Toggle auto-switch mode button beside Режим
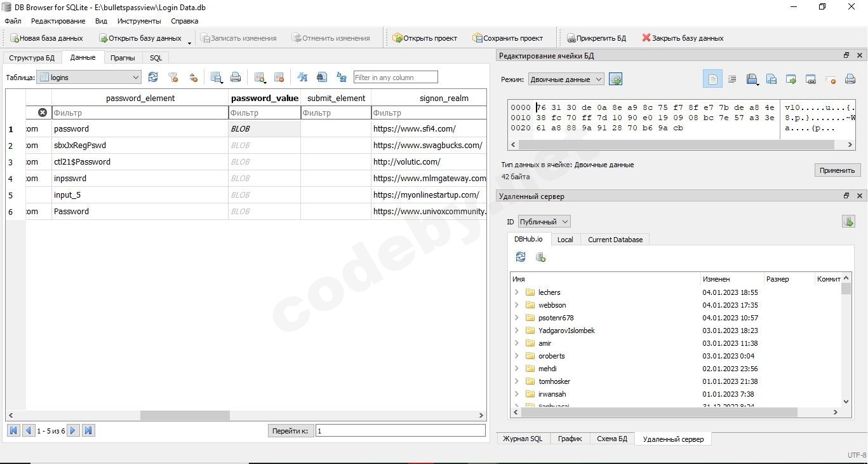 tap(615, 79)
